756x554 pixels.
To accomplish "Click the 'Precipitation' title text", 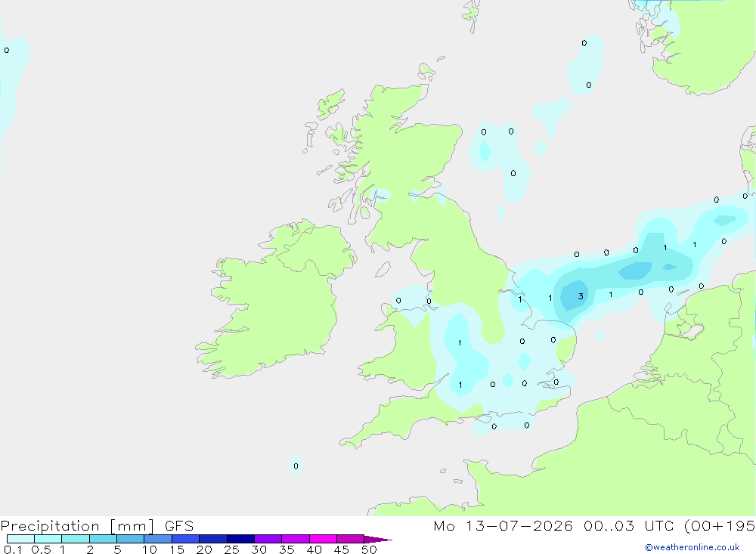I will [x=50, y=526].
